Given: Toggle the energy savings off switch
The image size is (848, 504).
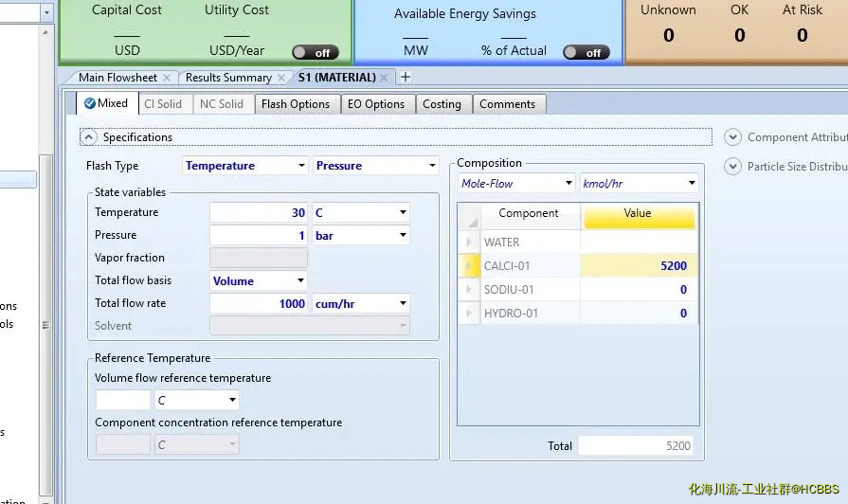Looking at the screenshot, I should 586,52.
